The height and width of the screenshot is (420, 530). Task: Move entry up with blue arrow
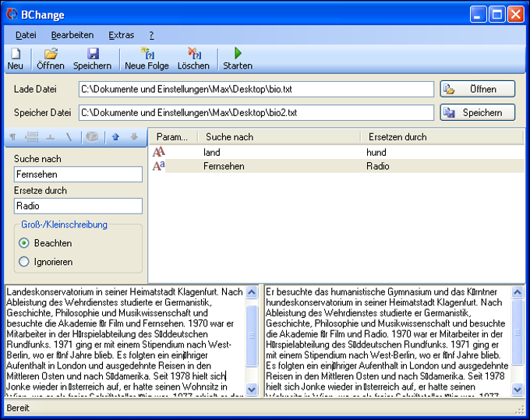[x=115, y=137]
